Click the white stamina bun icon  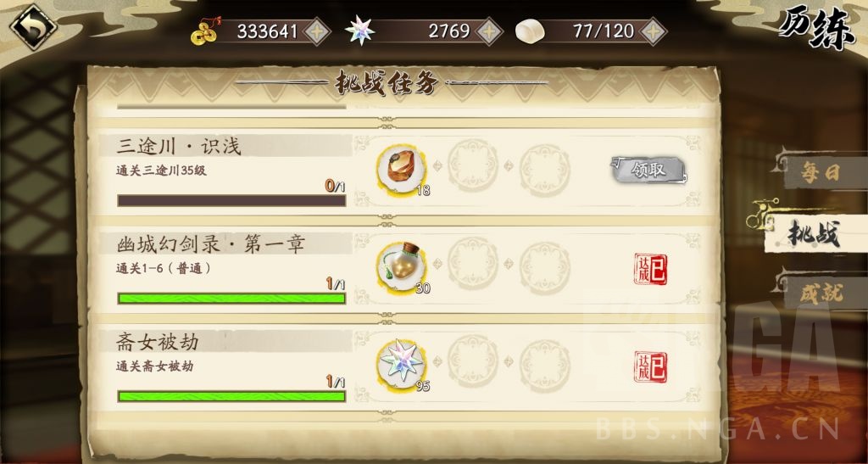pos(529,31)
